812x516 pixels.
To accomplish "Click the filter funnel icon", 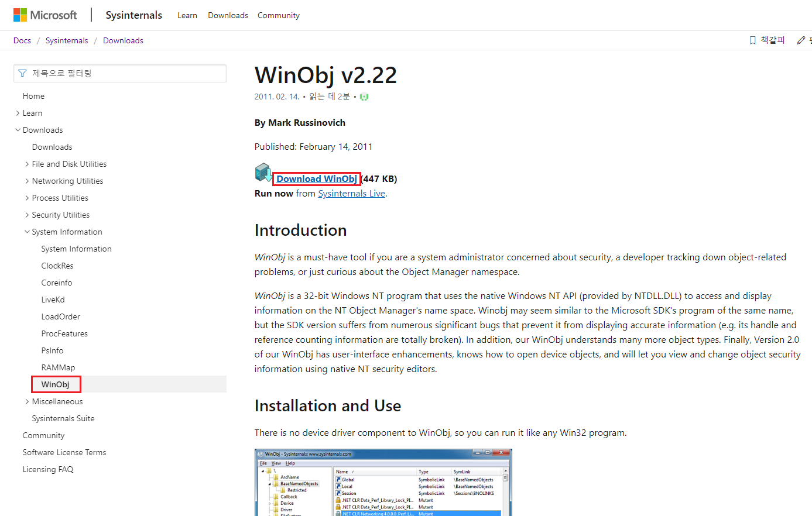I will click(22, 73).
